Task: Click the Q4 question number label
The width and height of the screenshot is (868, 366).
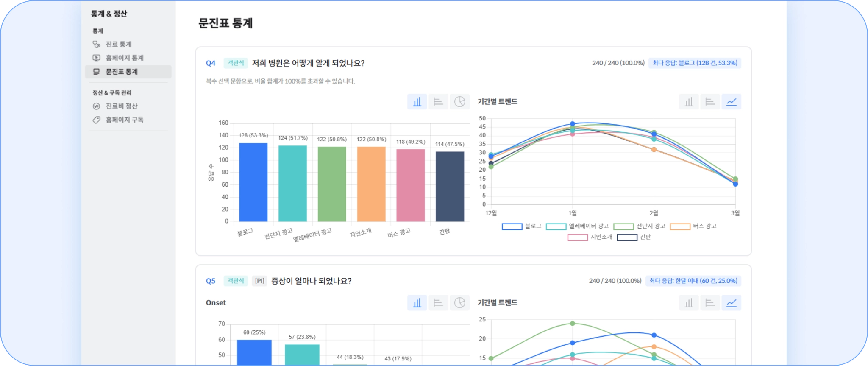Action: [211, 63]
